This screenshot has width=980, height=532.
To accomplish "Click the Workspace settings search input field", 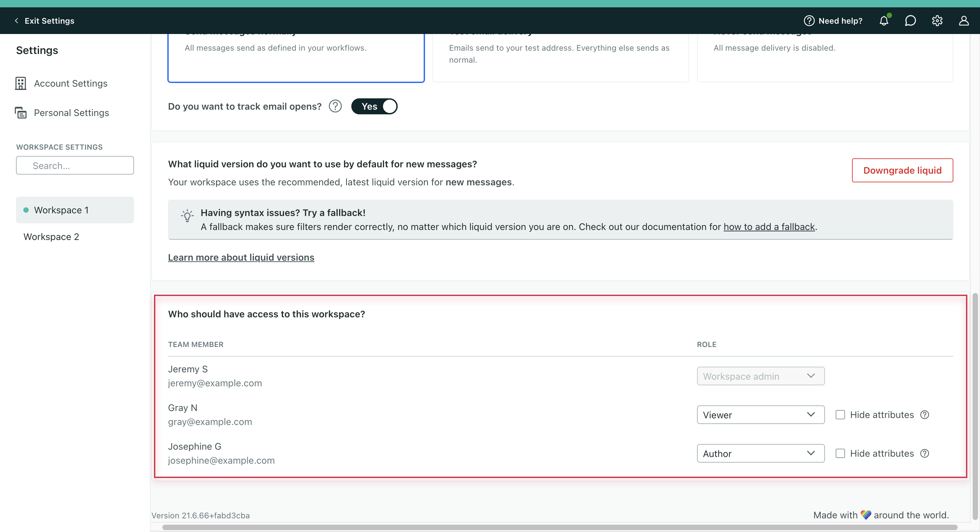I will pos(75,165).
